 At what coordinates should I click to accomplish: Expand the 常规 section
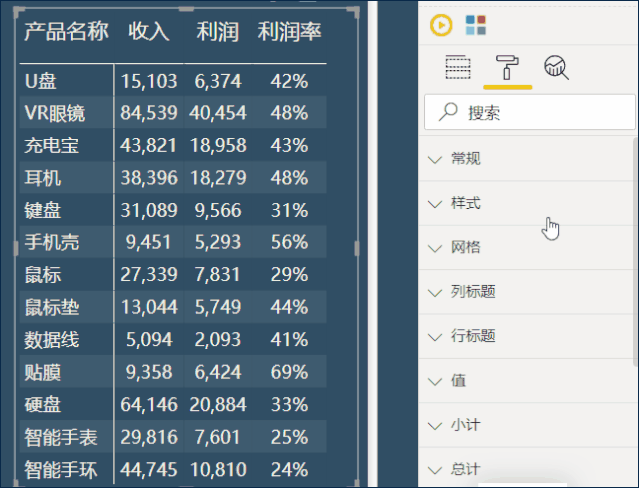(526, 159)
